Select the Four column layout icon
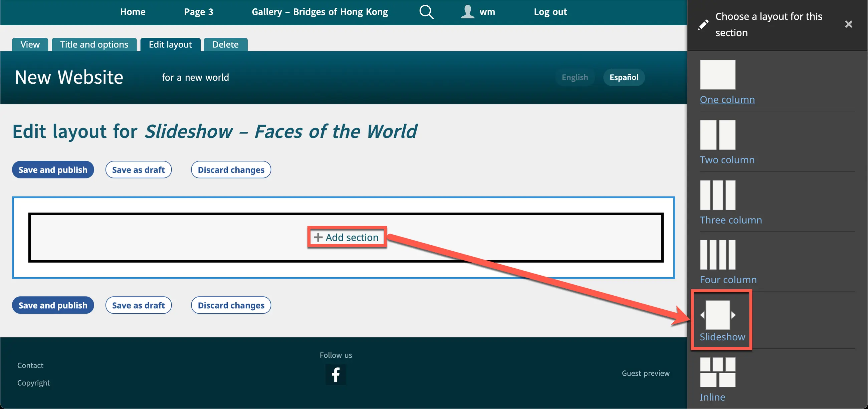 (717, 255)
